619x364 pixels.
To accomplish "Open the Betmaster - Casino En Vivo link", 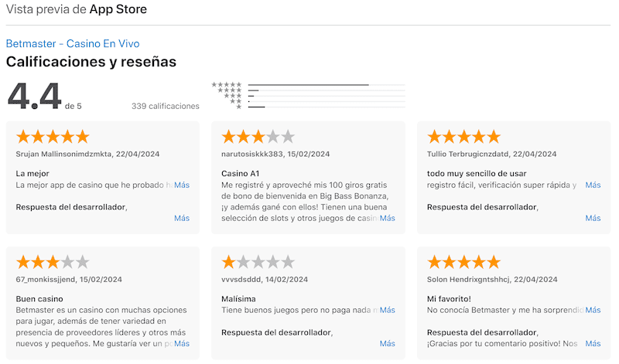I will click(73, 44).
